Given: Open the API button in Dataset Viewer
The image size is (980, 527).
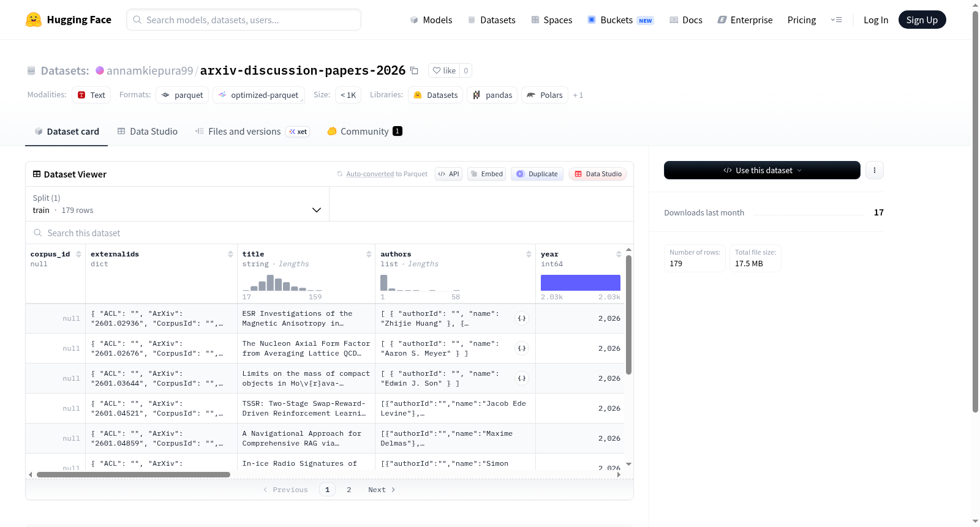Looking at the screenshot, I should [448, 174].
